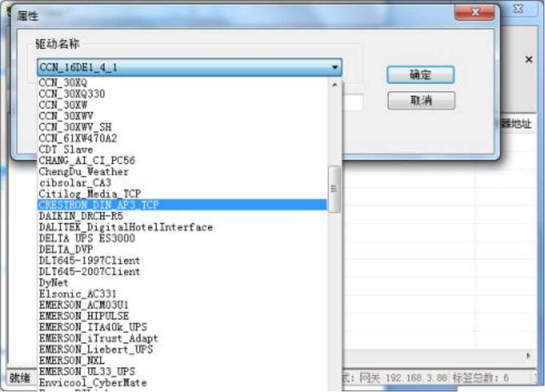Screen dimensions: 545x392
Task: Click the list scrollbar up arrow
Action: 334,85
